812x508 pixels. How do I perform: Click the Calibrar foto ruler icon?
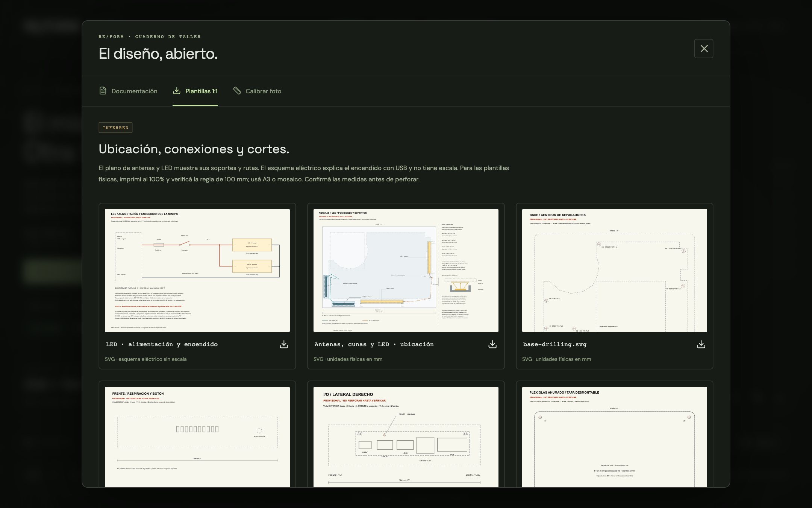237,91
